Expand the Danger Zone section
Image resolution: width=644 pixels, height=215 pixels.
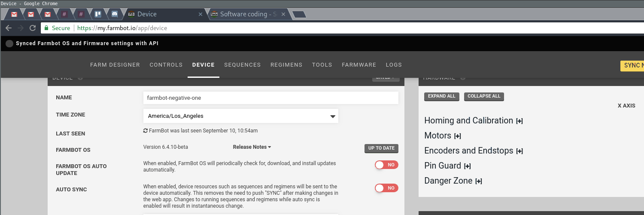pos(478,181)
